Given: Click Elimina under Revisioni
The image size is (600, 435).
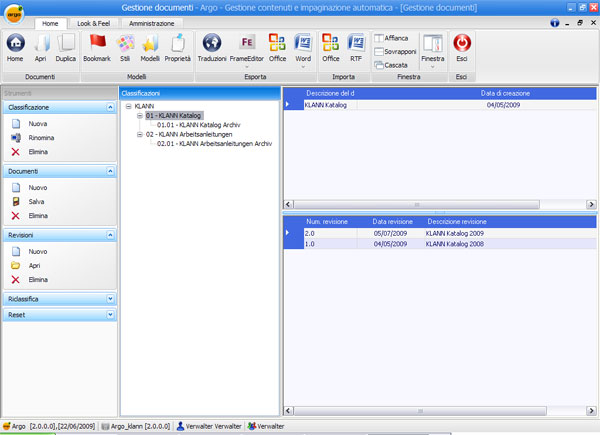Looking at the screenshot, I should coord(30,280).
